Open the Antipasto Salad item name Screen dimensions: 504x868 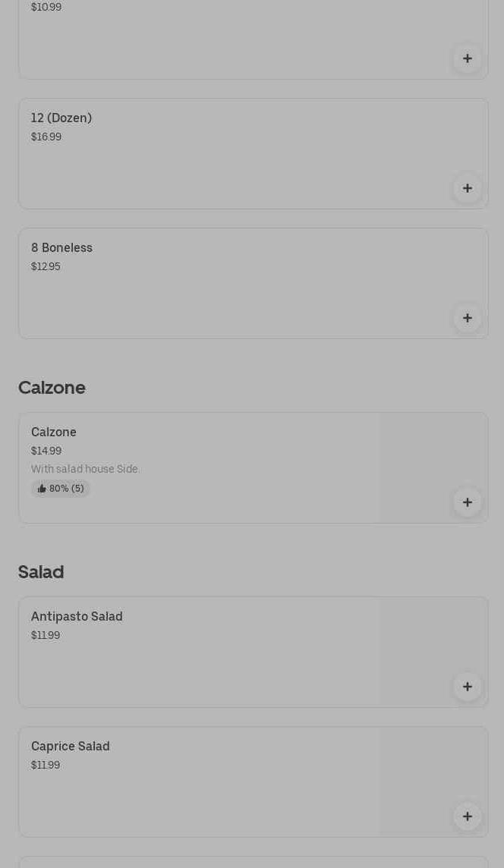point(77,617)
